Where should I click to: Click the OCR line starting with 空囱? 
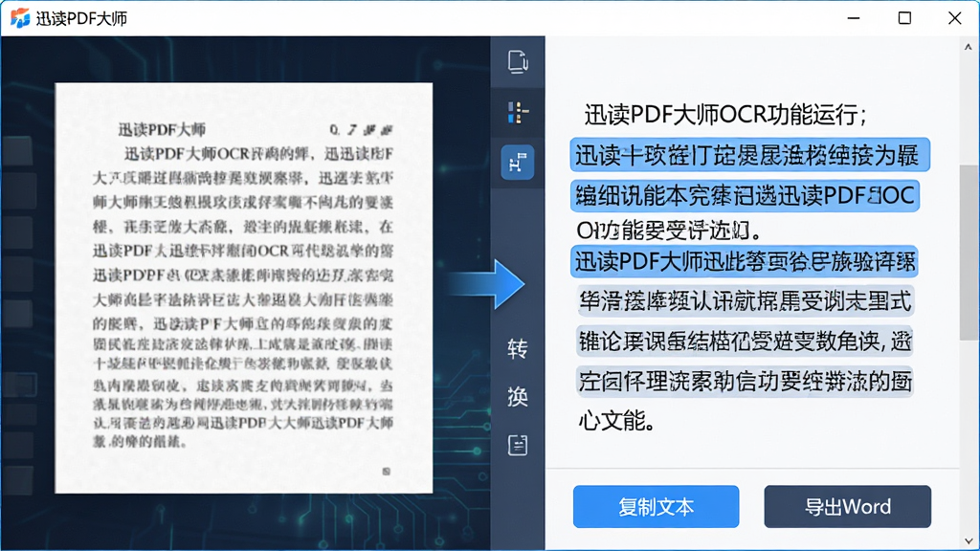745,382
